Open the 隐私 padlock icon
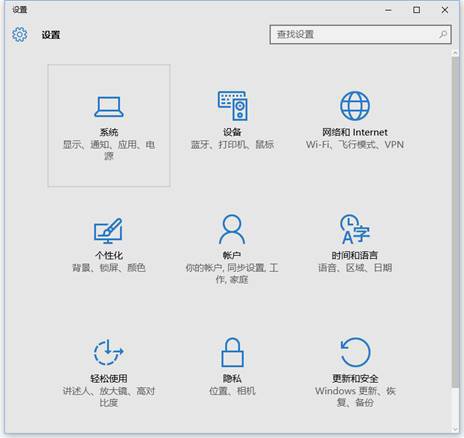 point(233,352)
